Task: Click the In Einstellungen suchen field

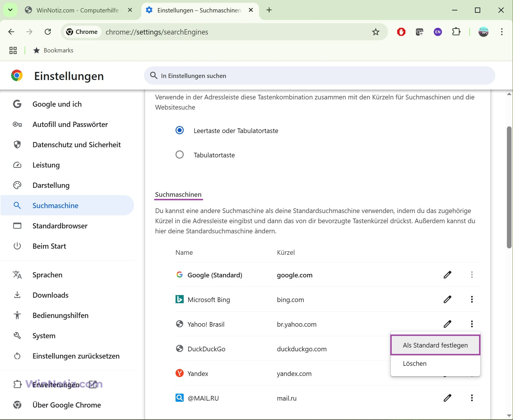Action: [319, 76]
